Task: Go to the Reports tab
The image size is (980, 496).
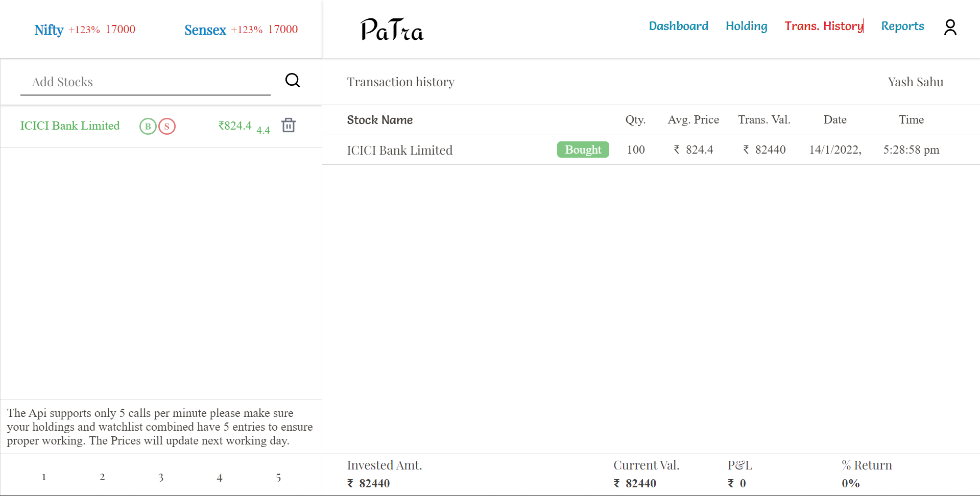Action: pyautogui.click(x=902, y=26)
